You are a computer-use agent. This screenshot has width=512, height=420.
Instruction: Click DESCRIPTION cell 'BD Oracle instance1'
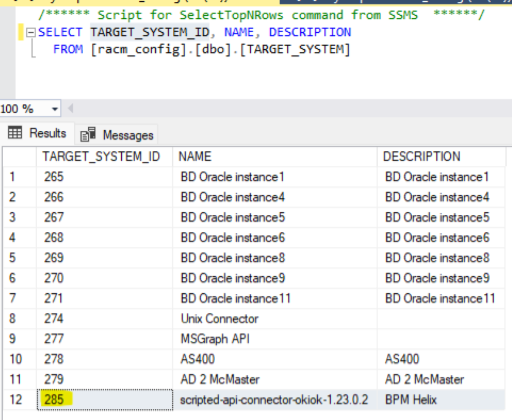pyautogui.click(x=441, y=177)
